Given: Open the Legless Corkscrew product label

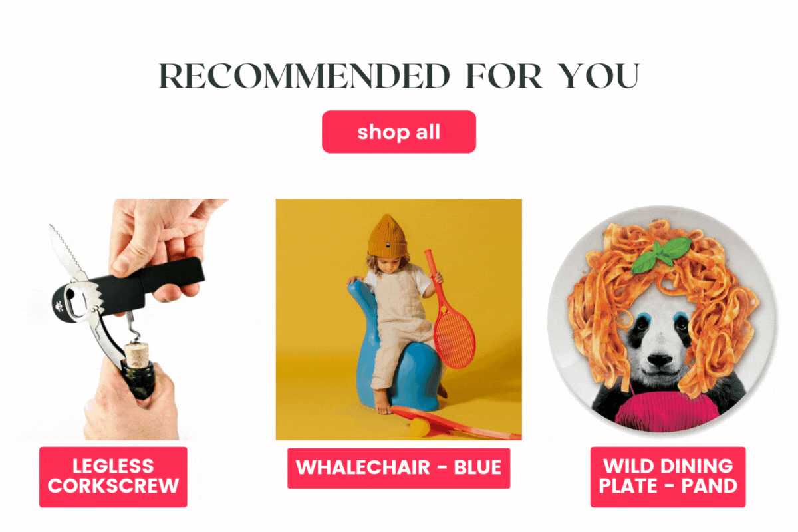Looking at the screenshot, I should pos(113,477).
